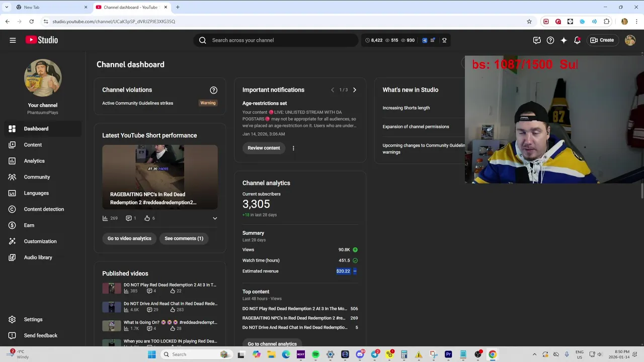The image size is (644, 362).
Task: Open the trophy icon in top bar
Action: pos(444,40)
